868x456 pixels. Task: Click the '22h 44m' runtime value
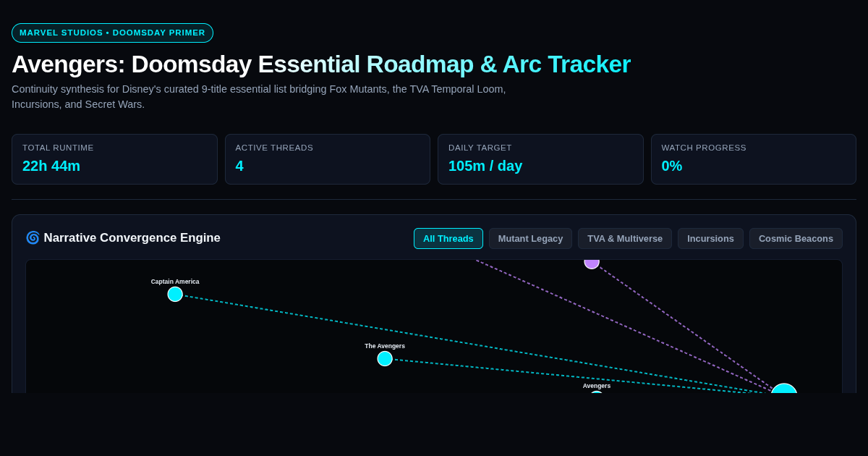point(51,166)
